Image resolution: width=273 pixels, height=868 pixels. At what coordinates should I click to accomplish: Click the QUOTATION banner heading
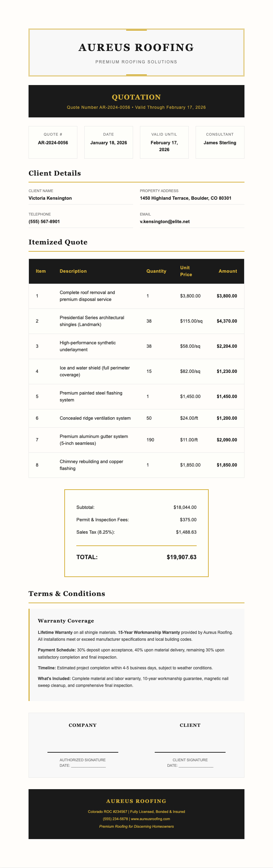pos(136,97)
